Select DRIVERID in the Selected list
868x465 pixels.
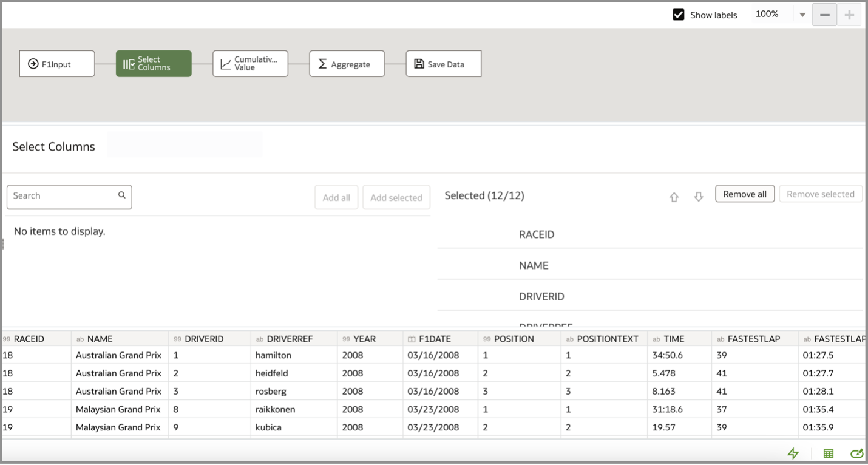[x=541, y=296]
